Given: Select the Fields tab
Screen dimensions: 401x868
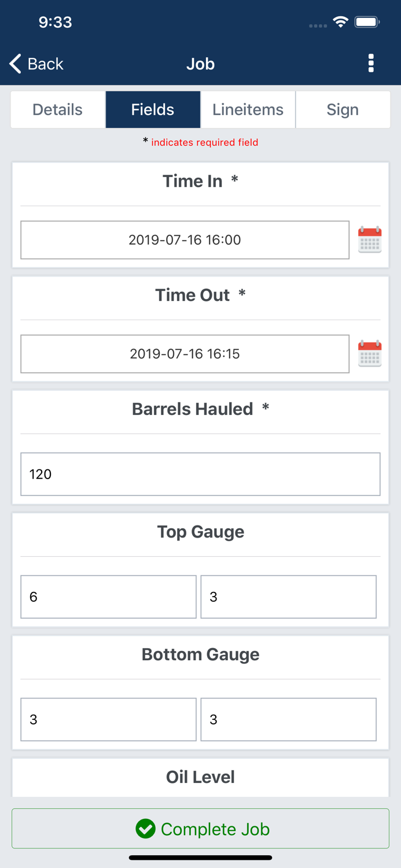Looking at the screenshot, I should coord(153,109).
